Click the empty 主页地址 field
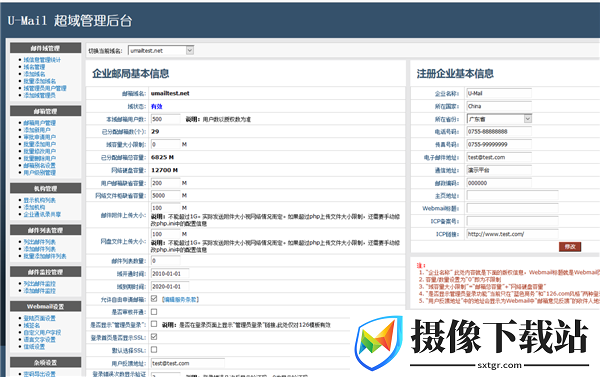 512,196
